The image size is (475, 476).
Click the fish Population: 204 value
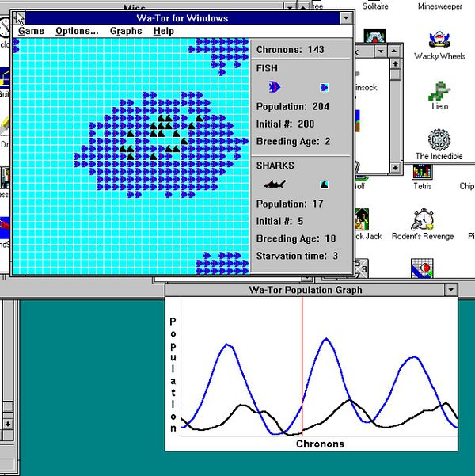point(293,107)
